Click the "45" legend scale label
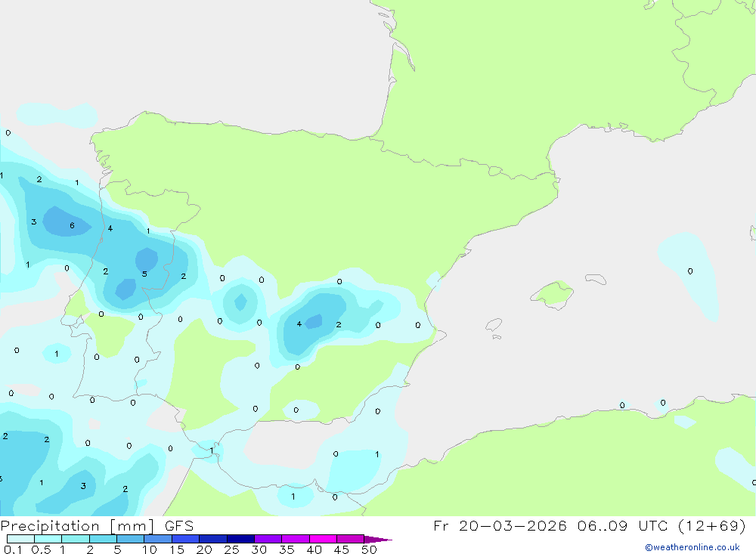Viewport: 756px width, 554px height. tap(342, 549)
